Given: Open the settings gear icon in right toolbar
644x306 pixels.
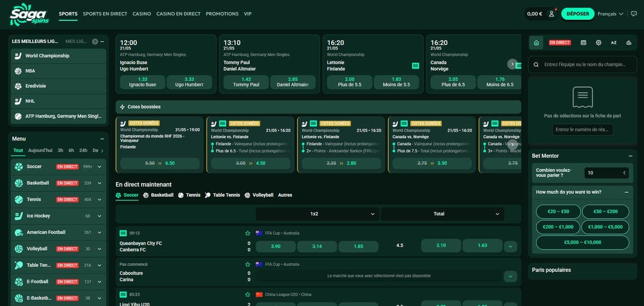Looking at the screenshot, I should [x=598, y=42].
